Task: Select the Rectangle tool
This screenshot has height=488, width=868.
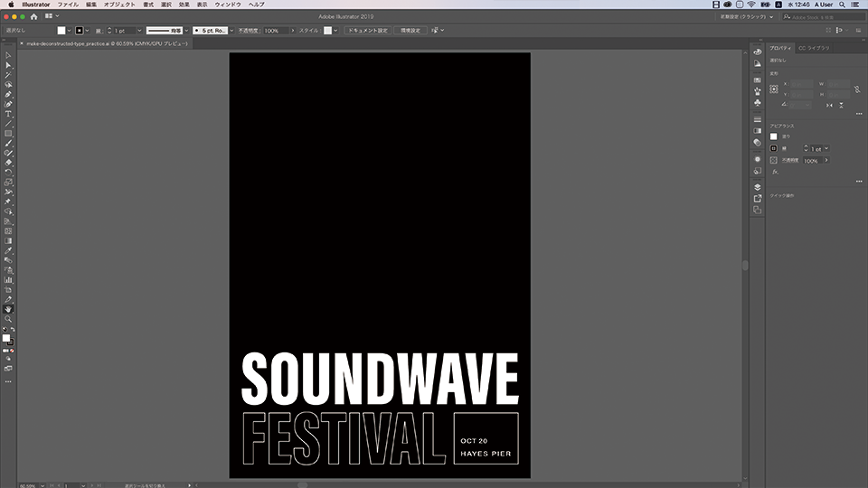Action: (8, 134)
